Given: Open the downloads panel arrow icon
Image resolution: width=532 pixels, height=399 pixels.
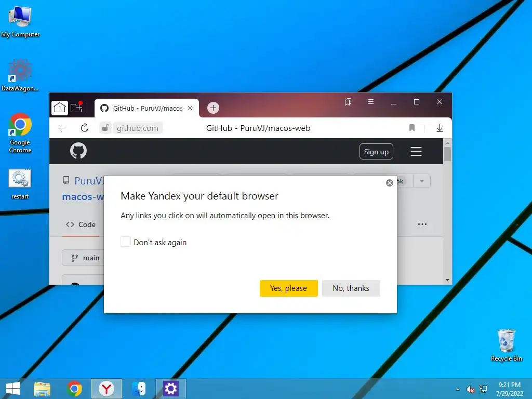Looking at the screenshot, I should [x=440, y=128].
